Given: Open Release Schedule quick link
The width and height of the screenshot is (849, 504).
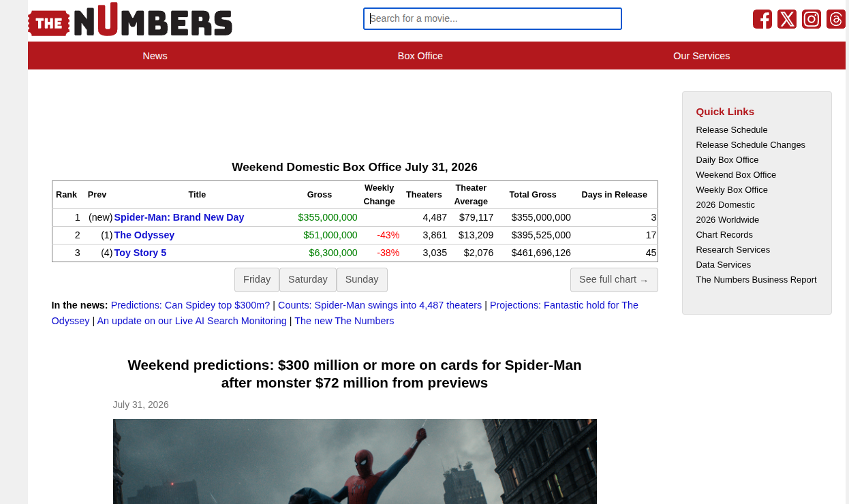Looking at the screenshot, I should coord(732,130).
